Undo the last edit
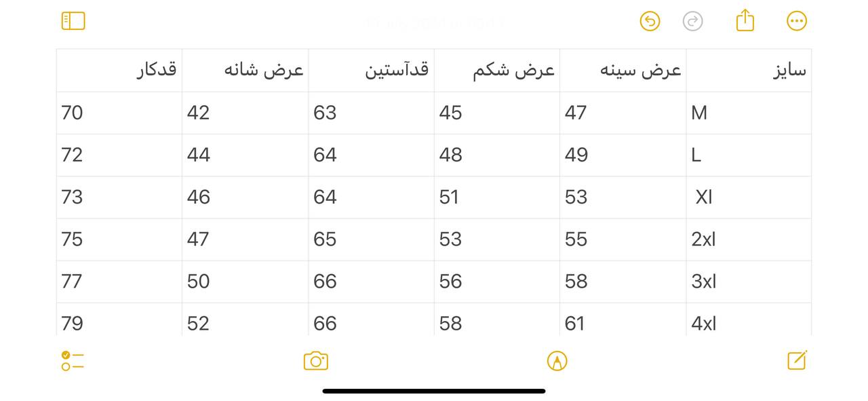 [650, 21]
